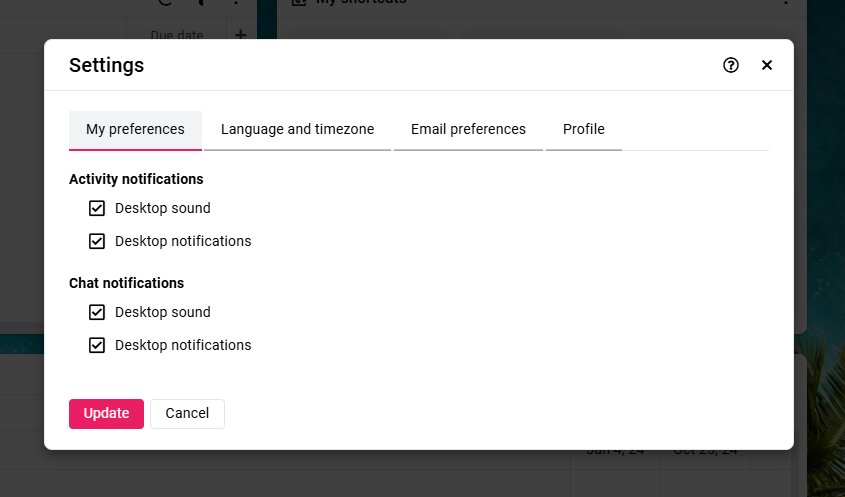Go to Email preferences tab
This screenshot has width=845, height=497.
(468, 130)
